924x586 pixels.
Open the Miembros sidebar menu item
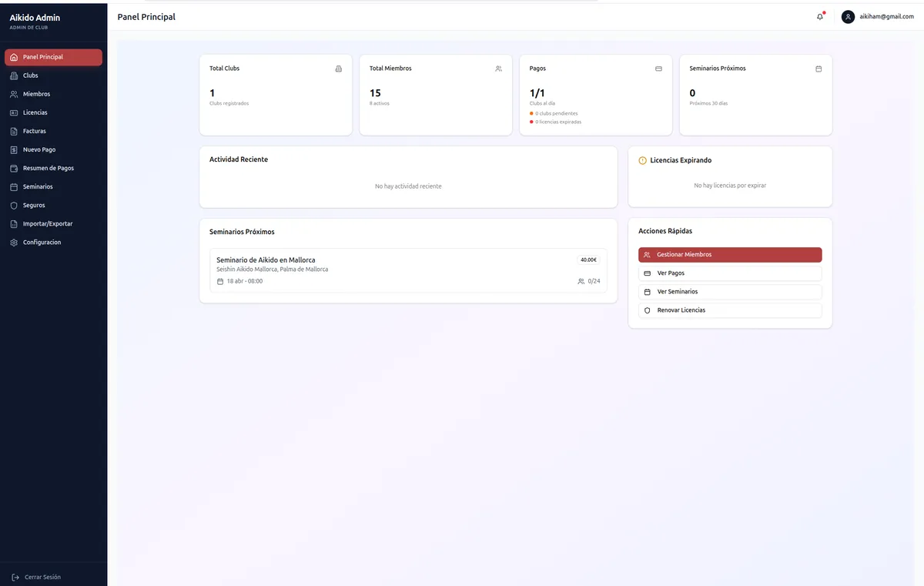pos(36,94)
